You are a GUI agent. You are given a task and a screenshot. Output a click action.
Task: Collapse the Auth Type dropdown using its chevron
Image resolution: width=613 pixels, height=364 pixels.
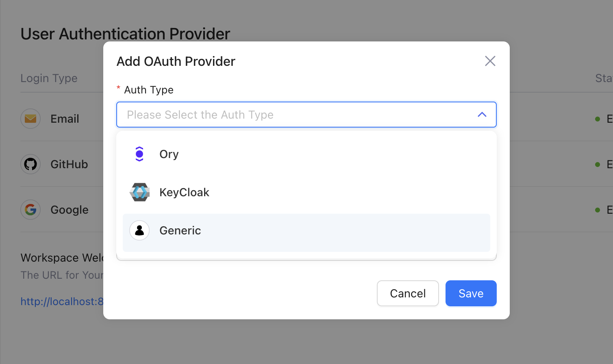pos(482,115)
